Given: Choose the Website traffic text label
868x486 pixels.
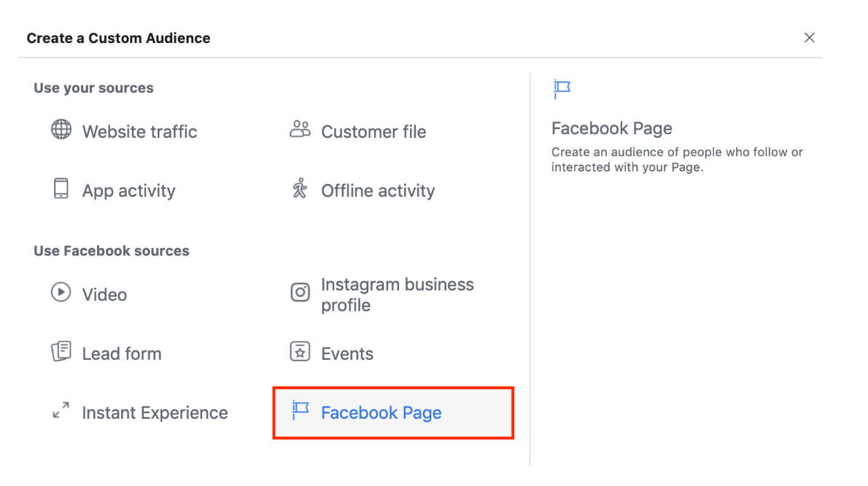Looking at the screenshot, I should pyautogui.click(x=139, y=132).
